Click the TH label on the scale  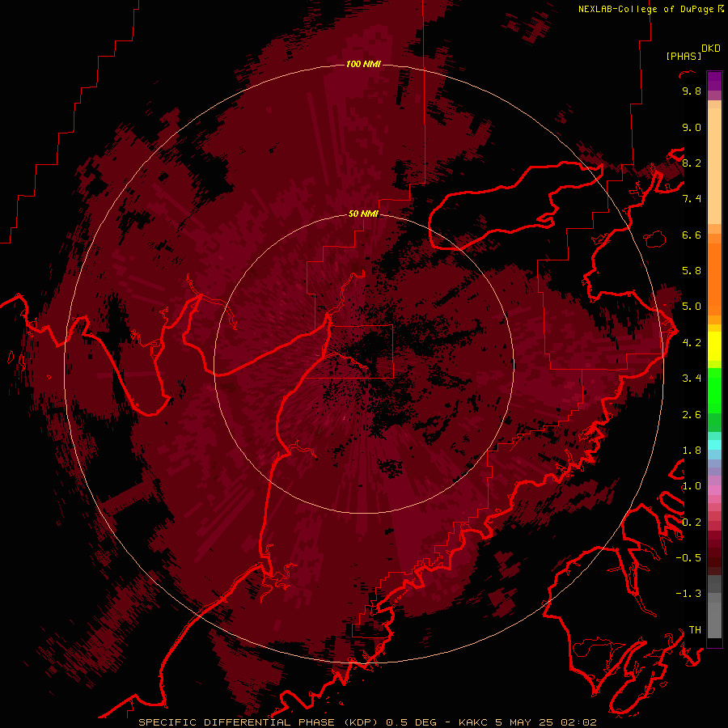tap(695, 630)
